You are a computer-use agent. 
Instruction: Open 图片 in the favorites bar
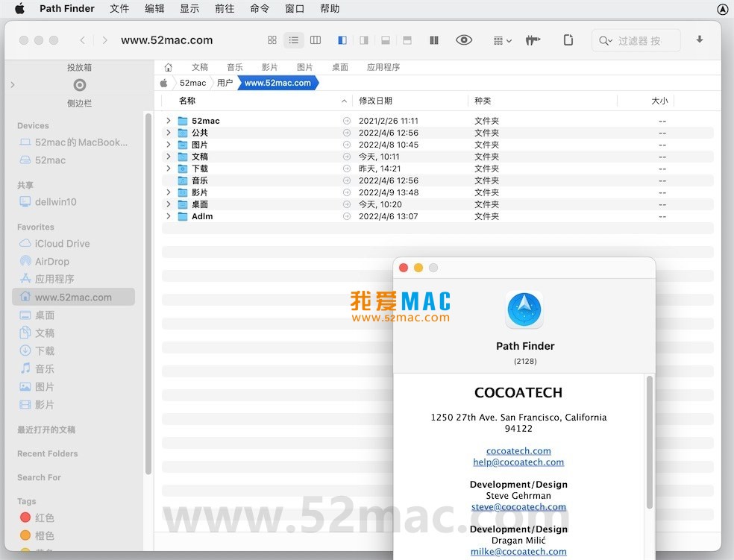point(305,67)
